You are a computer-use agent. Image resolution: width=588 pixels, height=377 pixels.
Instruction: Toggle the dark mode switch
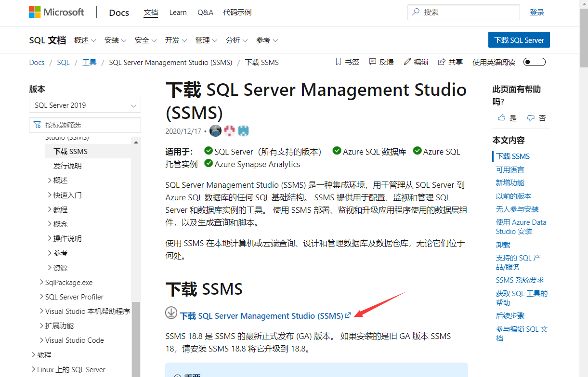pyautogui.click(x=534, y=62)
